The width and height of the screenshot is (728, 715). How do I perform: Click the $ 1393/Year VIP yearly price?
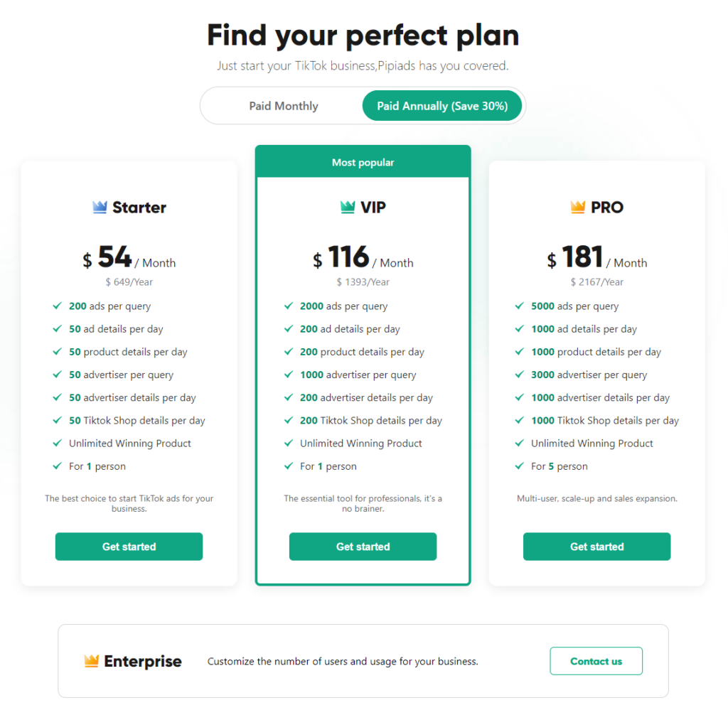coord(363,282)
